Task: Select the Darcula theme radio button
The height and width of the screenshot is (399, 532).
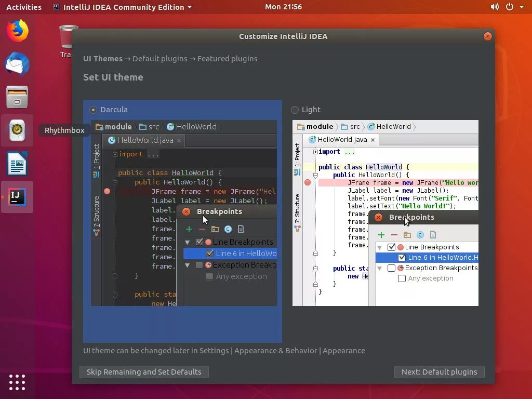Action: click(93, 110)
